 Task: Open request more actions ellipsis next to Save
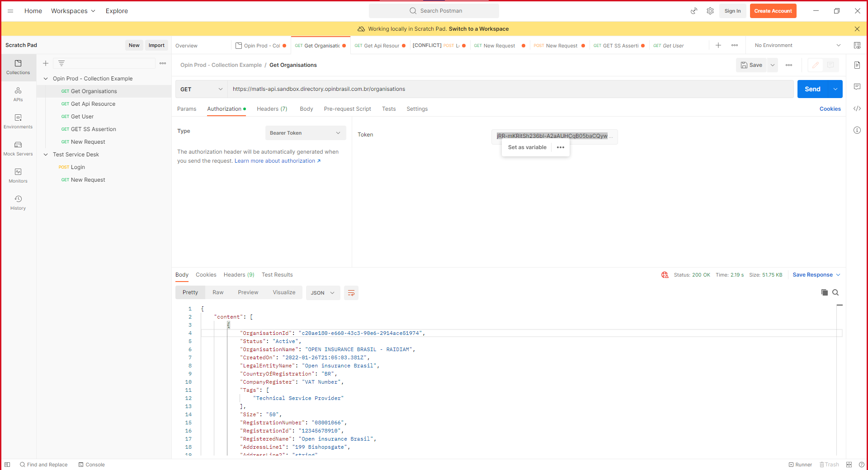(x=789, y=65)
